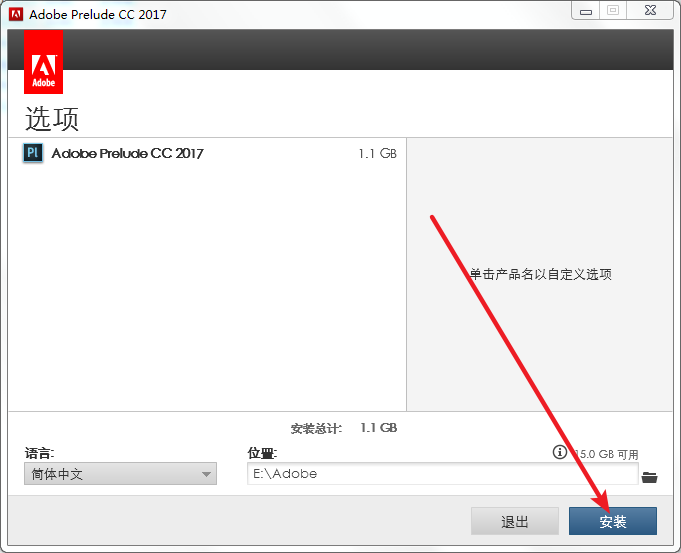This screenshot has width=681, height=553.
Task: Click the 15.0 GB 可用 text
Action: [606, 454]
